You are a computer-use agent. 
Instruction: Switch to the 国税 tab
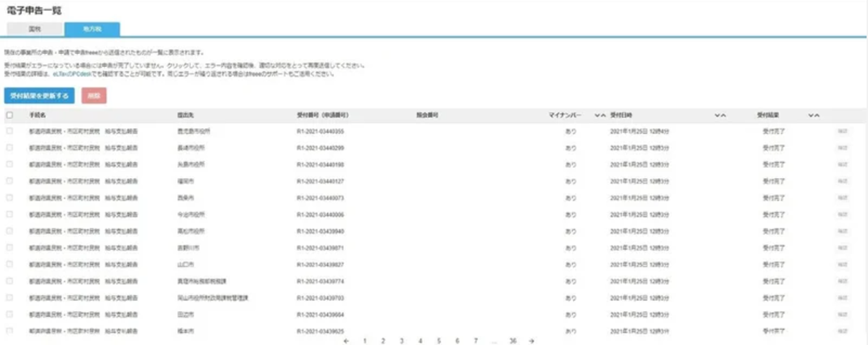coord(35,29)
